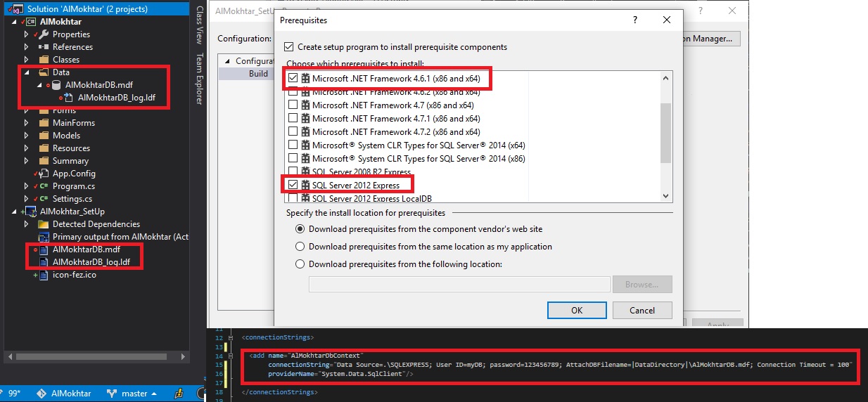Check System CLR Types for SQL Server 2014 (x64)

293,145
